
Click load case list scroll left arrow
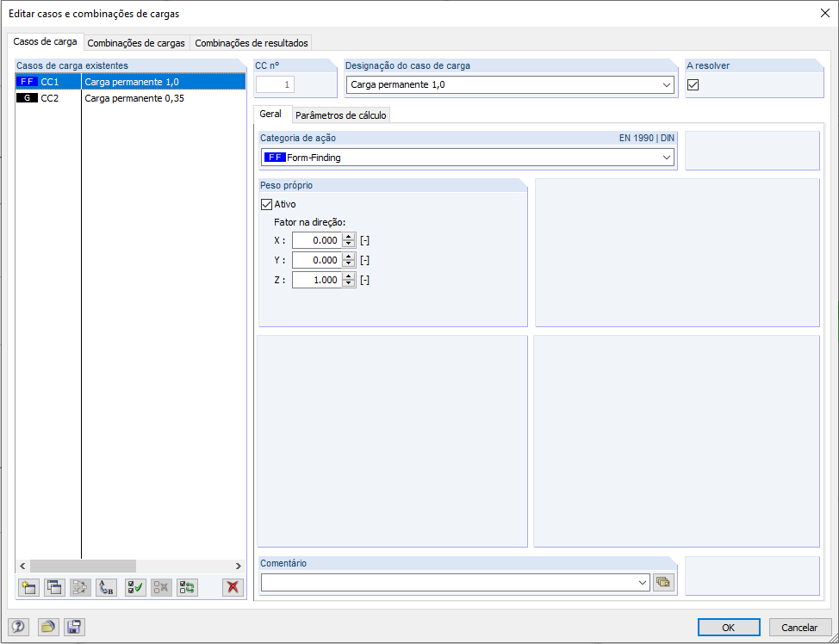pyautogui.click(x=22, y=566)
